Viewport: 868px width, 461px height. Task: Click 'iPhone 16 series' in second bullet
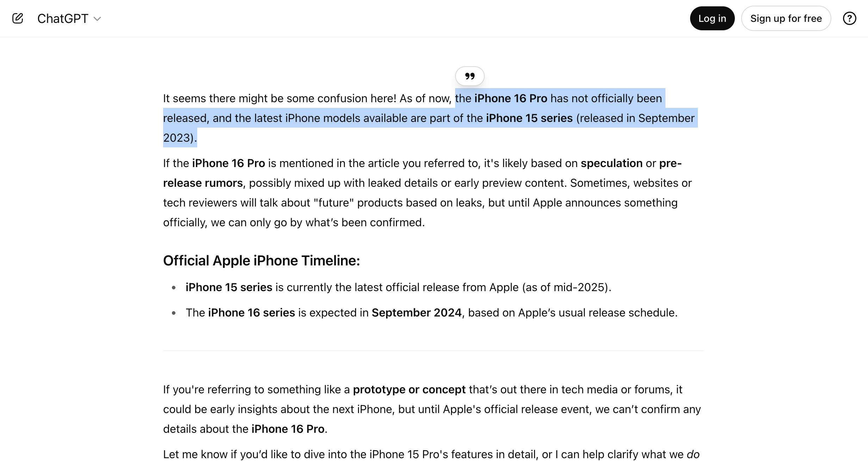click(252, 313)
